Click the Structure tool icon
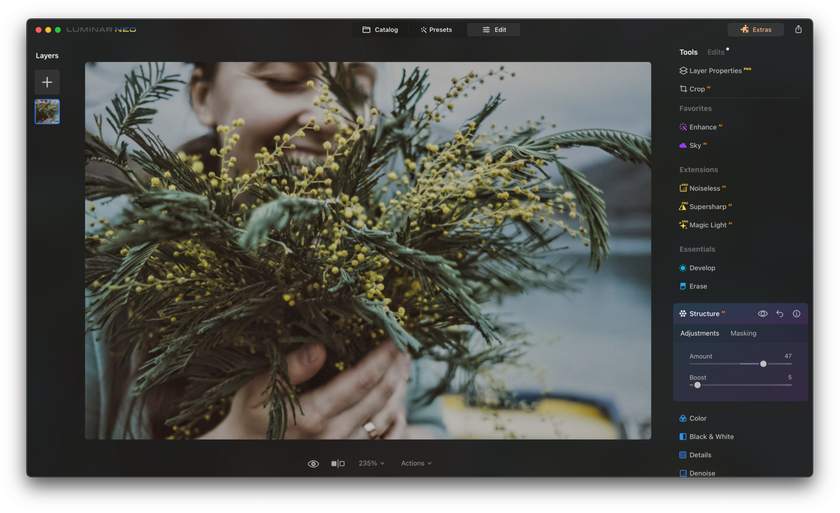The height and width of the screenshot is (513, 840). click(683, 314)
